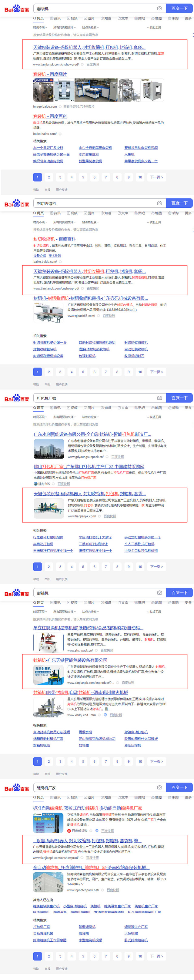Expand 时间不限 filter under 套袋机 search
Screen dimensions: 194x980
coord(40,27)
